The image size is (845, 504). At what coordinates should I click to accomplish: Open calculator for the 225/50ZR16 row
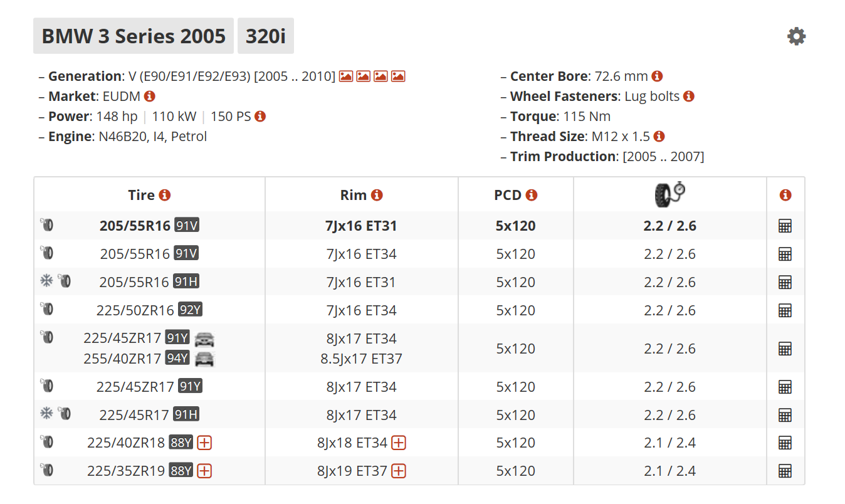(x=785, y=310)
